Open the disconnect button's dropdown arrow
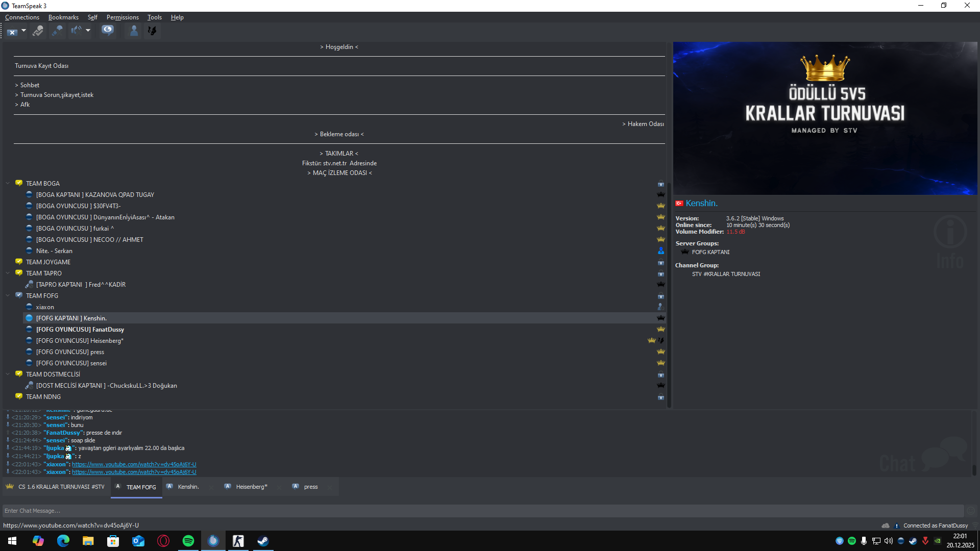This screenshot has height=551, width=980. [x=23, y=31]
